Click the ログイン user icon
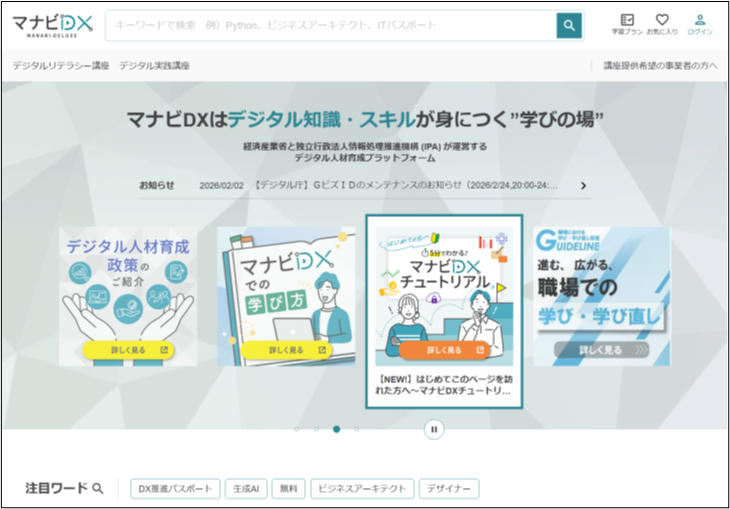The height and width of the screenshot is (509, 730). [700, 24]
